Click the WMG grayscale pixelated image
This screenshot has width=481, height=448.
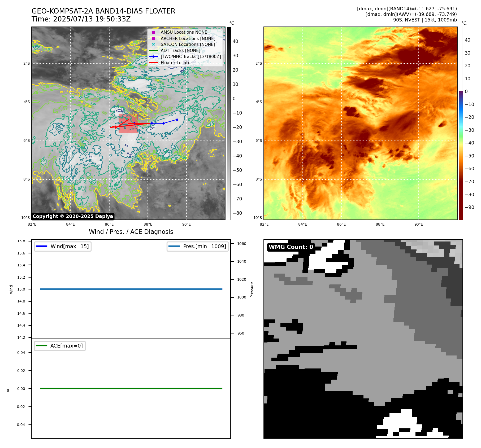363,339
